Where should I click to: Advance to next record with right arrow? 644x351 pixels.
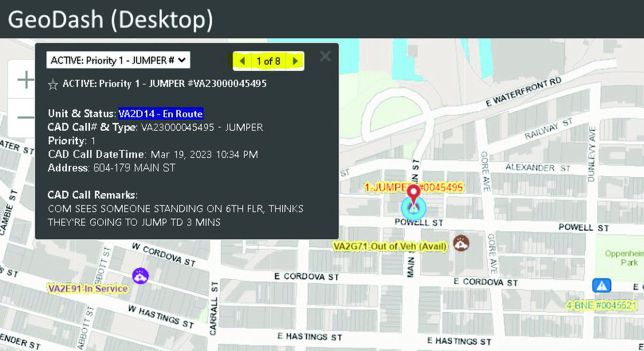point(295,61)
